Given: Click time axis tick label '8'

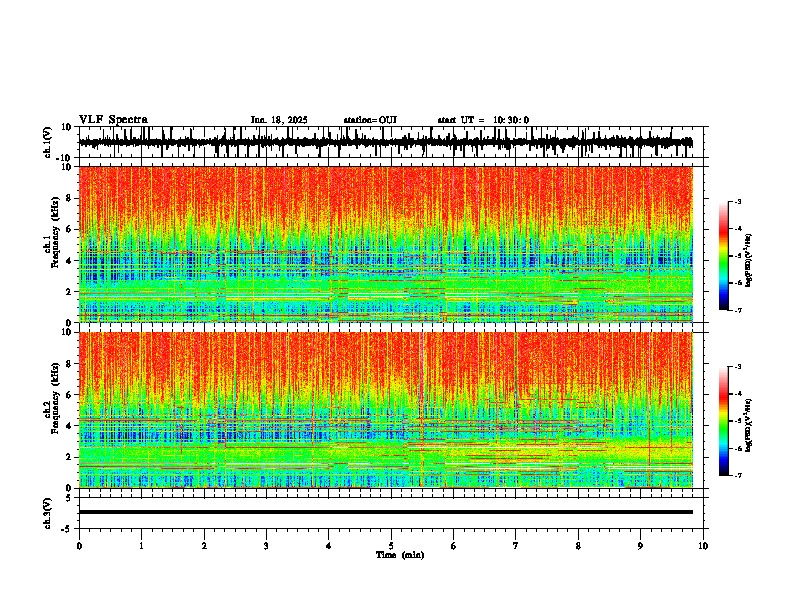Looking at the screenshot, I should (578, 546).
